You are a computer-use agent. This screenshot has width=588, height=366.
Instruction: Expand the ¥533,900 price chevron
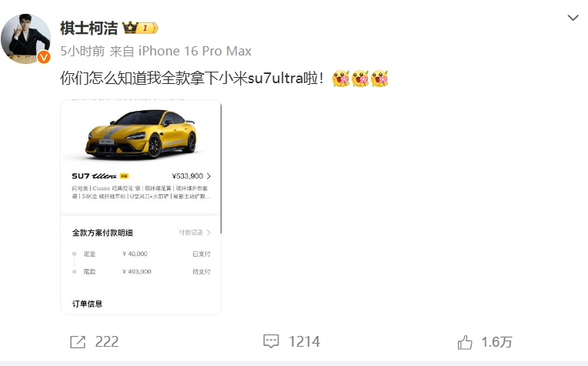(x=209, y=176)
